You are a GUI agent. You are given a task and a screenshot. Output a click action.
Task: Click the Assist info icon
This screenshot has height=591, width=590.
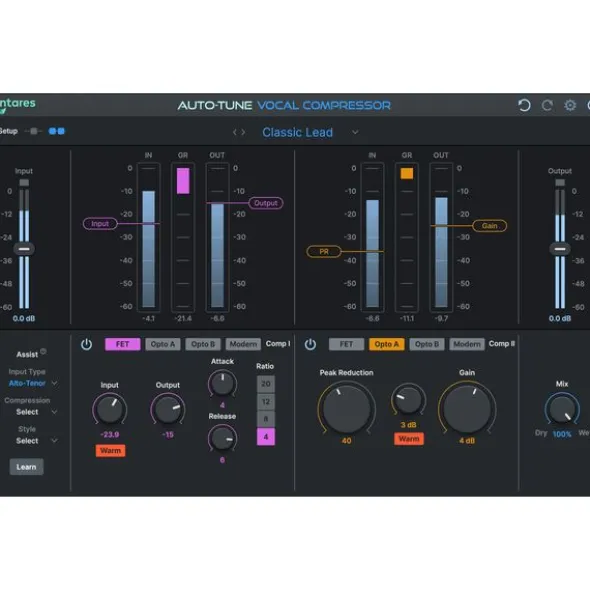tap(43, 351)
